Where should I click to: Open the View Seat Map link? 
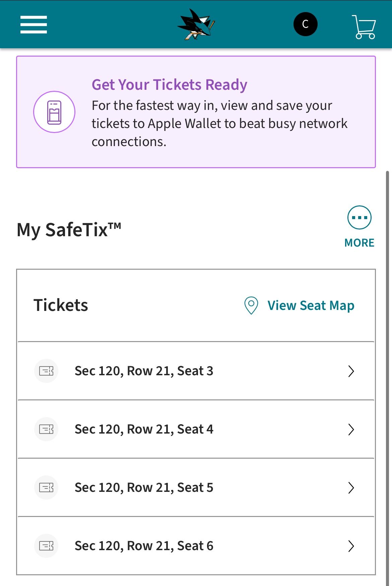point(311,306)
